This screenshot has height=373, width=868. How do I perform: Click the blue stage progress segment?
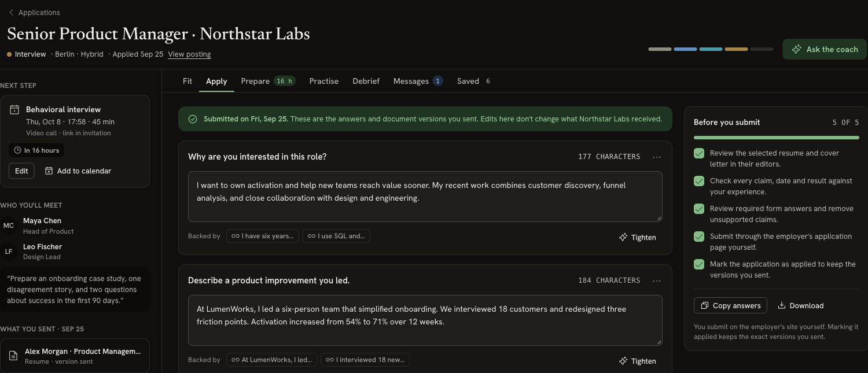coord(685,49)
